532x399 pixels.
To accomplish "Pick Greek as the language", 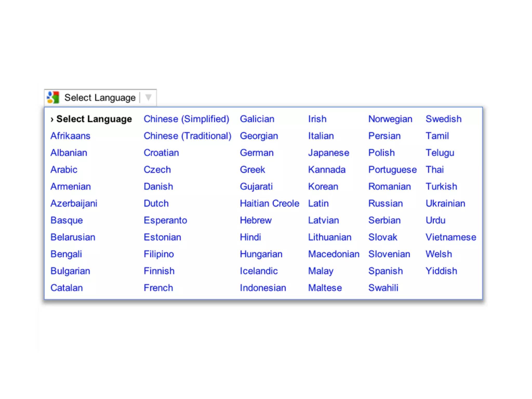I will 252,170.
